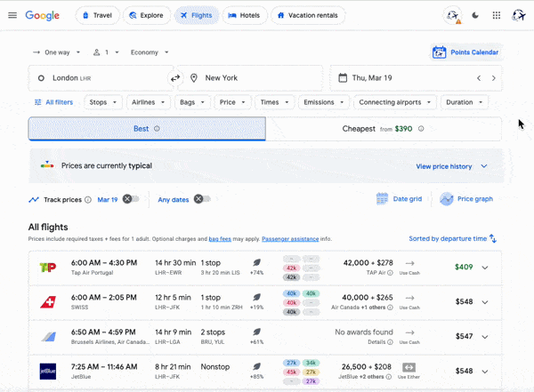Click the teal 34k points badge
Viewport: 534px width, 392px height.
coord(311,363)
